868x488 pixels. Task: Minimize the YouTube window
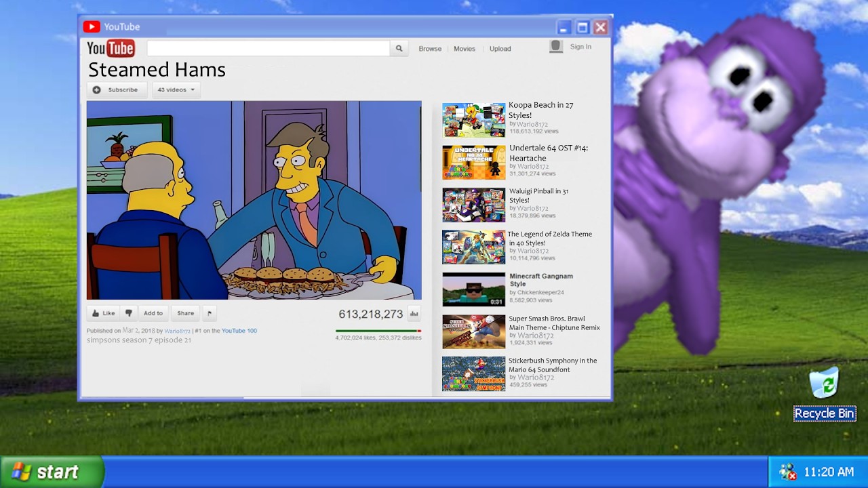pyautogui.click(x=564, y=27)
